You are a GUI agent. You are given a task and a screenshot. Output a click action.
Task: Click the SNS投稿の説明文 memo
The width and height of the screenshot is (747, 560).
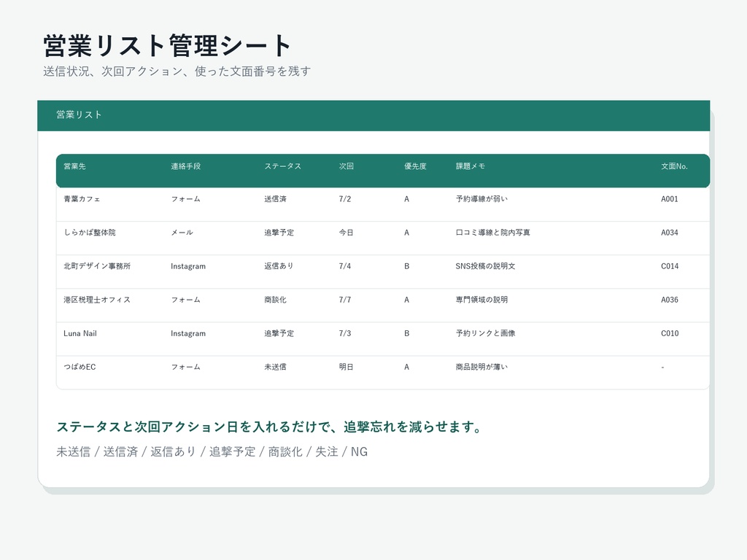485,266
